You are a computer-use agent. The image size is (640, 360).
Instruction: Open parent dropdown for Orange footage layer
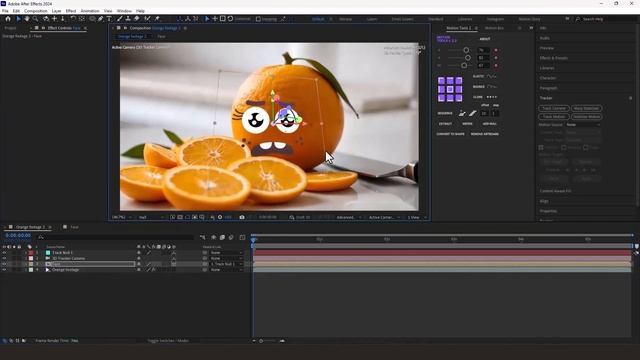pos(227,270)
